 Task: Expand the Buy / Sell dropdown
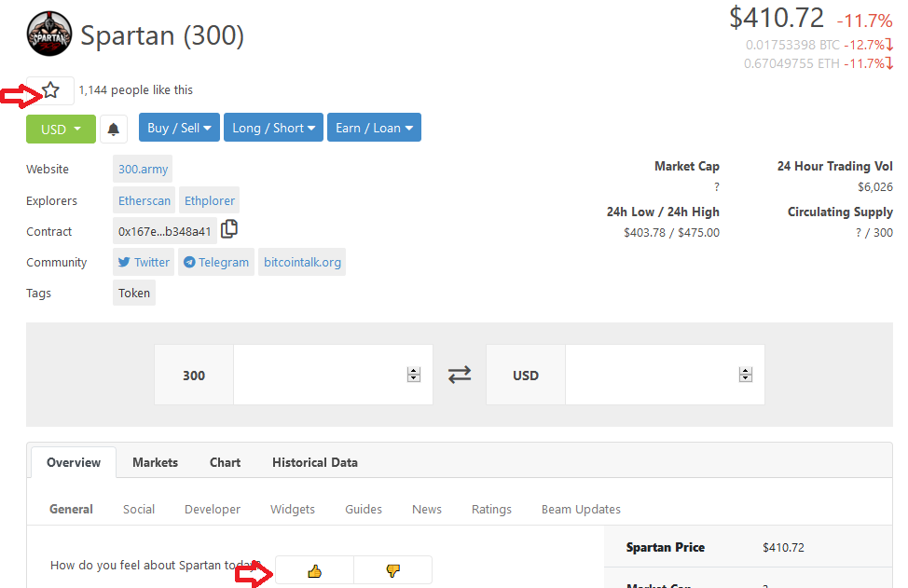pyautogui.click(x=179, y=128)
